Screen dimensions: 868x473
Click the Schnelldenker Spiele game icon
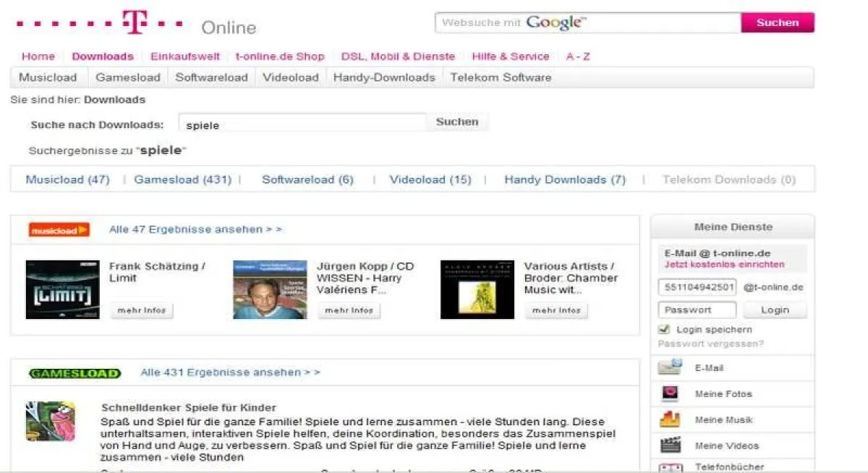[51, 421]
